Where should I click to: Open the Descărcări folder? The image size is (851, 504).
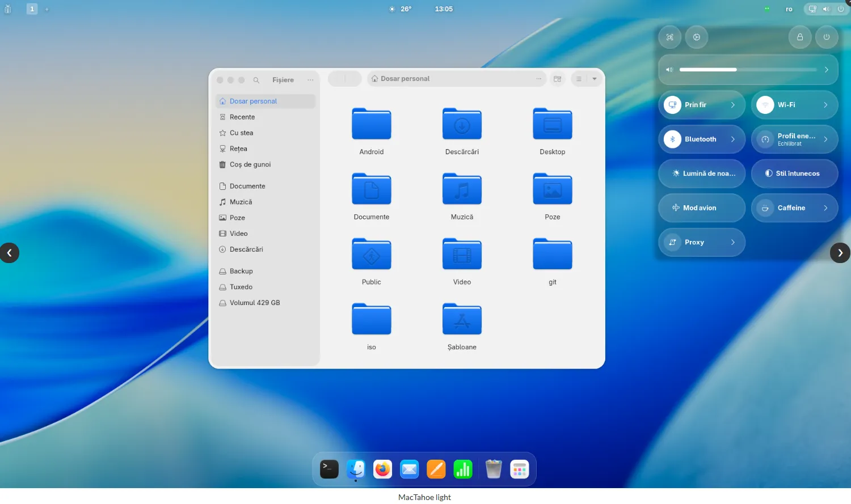tap(462, 125)
